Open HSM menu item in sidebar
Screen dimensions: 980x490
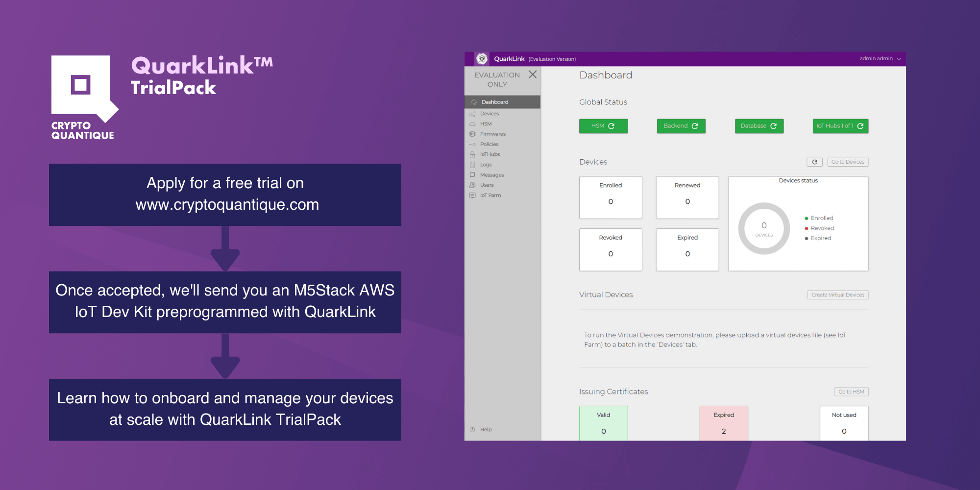point(502,124)
